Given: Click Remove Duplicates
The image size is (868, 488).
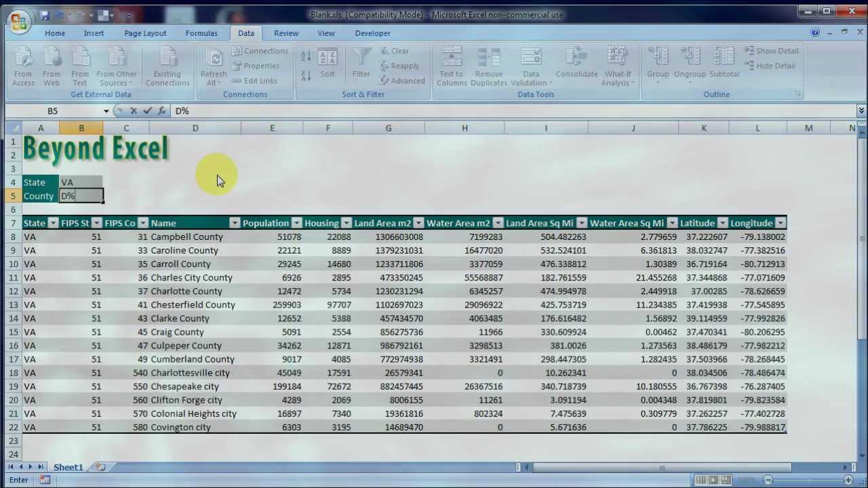Looking at the screenshot, I should tap(489, 66).
